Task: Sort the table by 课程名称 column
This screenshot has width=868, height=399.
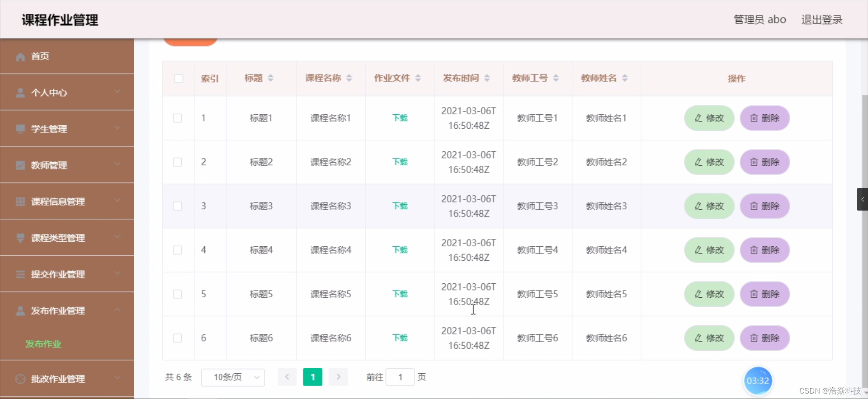Action: tap(349, 78)
